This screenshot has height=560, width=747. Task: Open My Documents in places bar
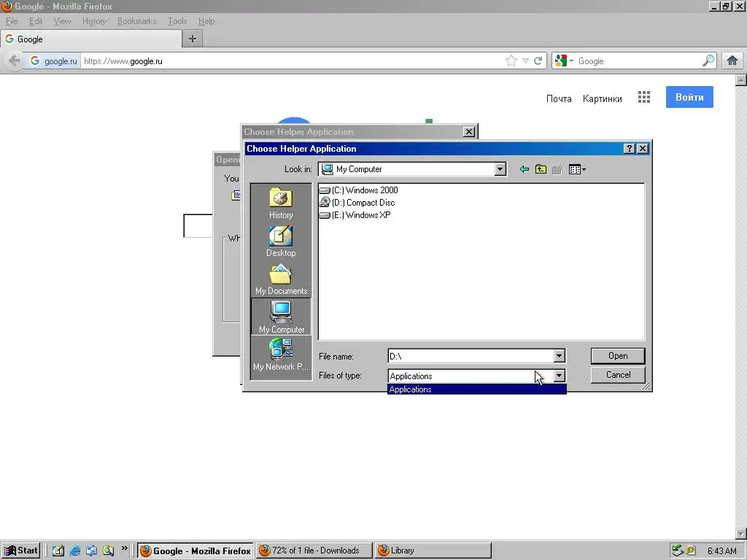click(281, 279)
